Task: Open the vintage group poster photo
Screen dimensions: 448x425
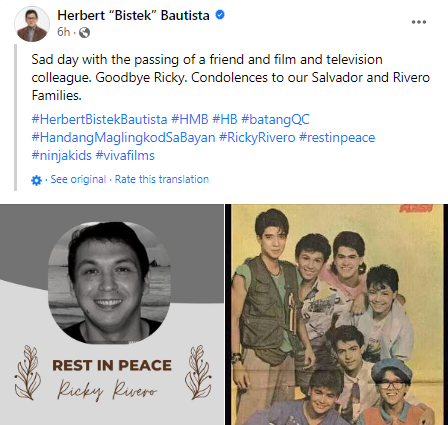Action: click(337, 314)
